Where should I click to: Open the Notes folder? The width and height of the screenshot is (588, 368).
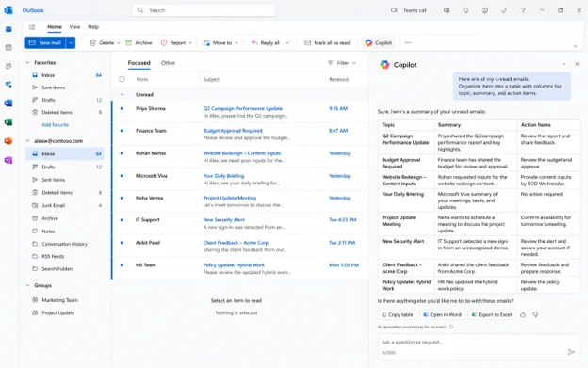pyautogui.click(x=64, y=232)
